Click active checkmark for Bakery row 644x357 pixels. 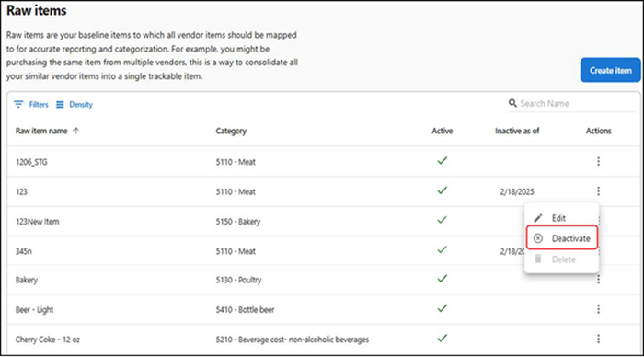click(442, 279)
